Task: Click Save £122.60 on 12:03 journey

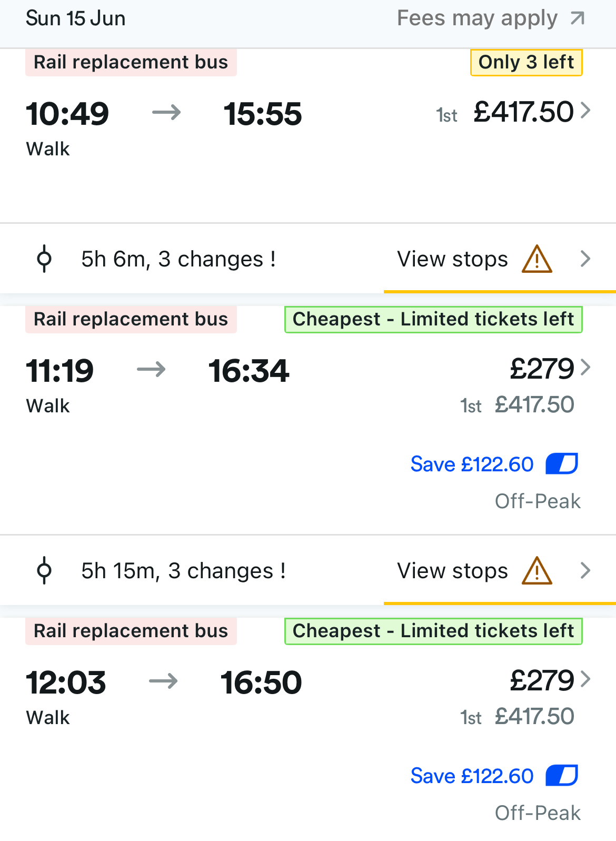Action: (472, 776)
